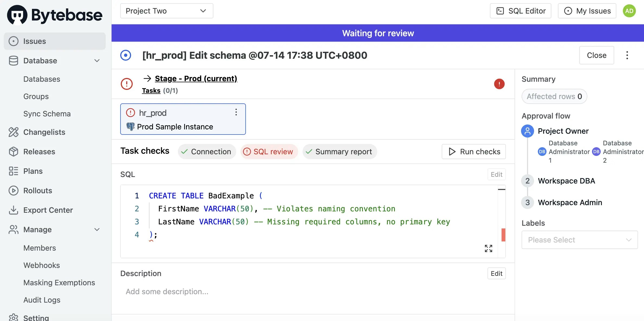
Task: Click the Run checks button
Action: pyautogui.click(x=473, y=152)
